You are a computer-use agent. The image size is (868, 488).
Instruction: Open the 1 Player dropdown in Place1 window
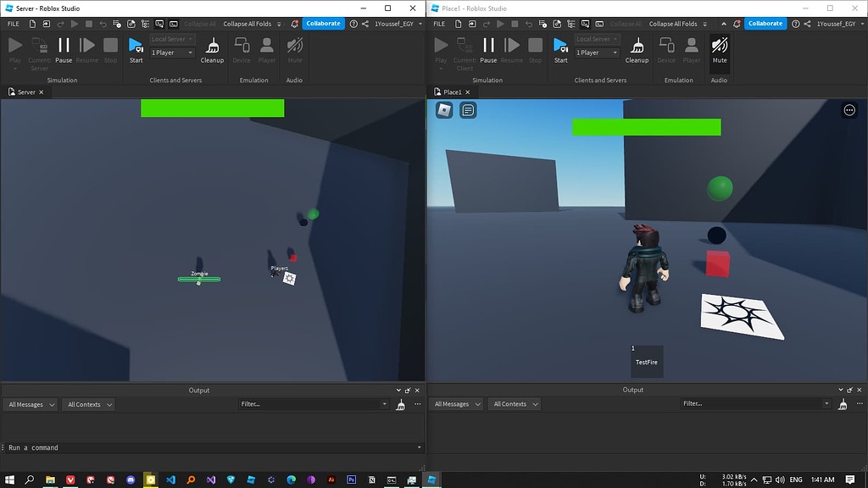tap(596, 52)
